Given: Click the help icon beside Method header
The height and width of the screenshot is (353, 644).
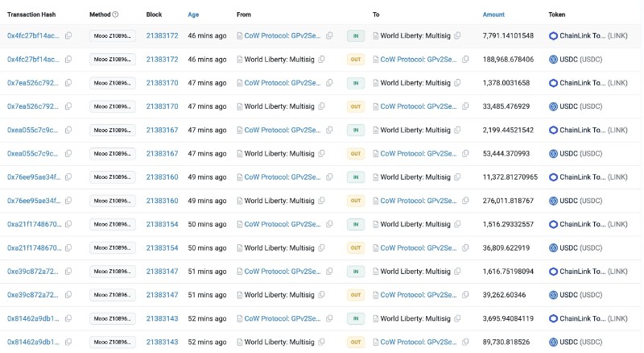Looking at the screenshot, I should [115, 15].
